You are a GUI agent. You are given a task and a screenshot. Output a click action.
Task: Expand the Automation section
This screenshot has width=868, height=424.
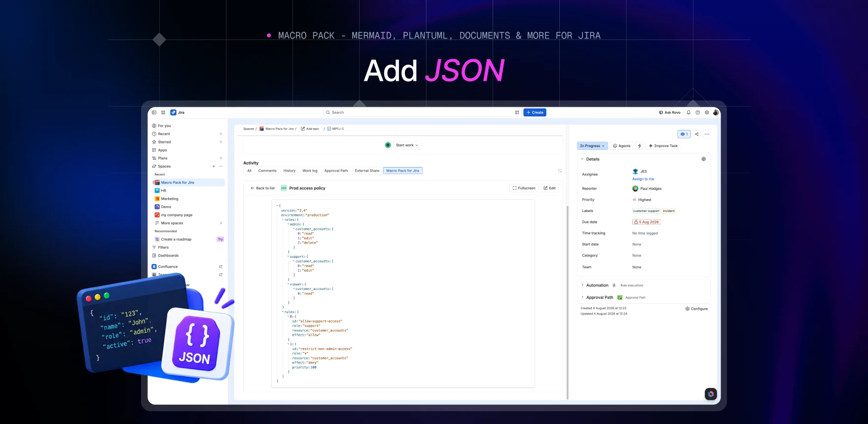pos(582,285)
